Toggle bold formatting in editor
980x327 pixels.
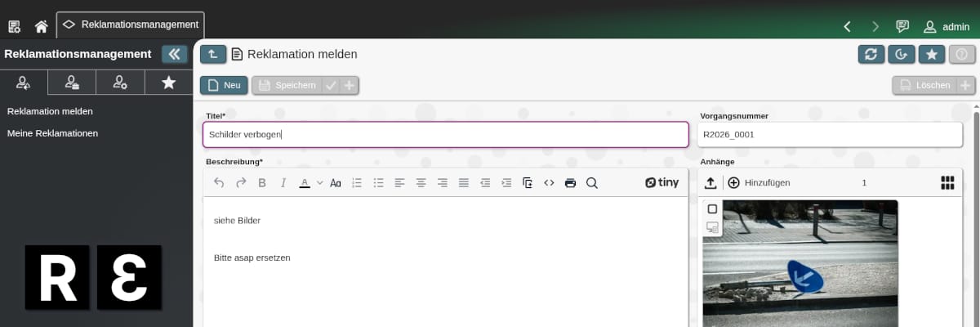click(x=262, y=183)
